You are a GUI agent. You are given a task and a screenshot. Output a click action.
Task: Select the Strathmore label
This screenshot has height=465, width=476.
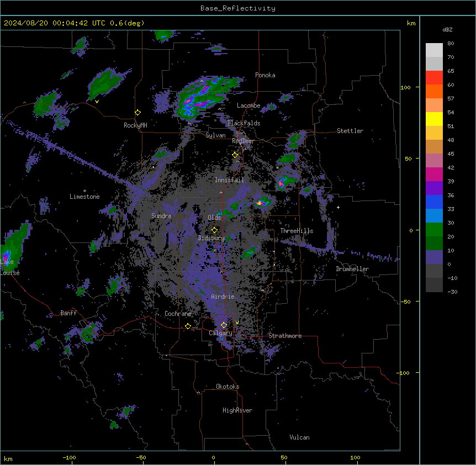(285, 336)
